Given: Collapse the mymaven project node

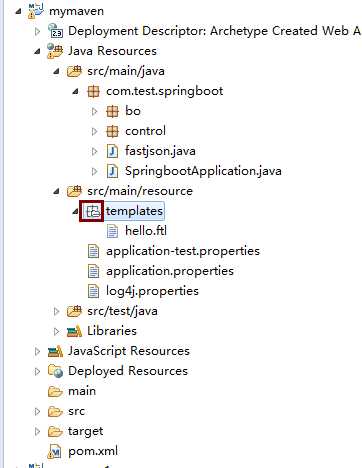Looking at the screenshot, I should (18, 11).
